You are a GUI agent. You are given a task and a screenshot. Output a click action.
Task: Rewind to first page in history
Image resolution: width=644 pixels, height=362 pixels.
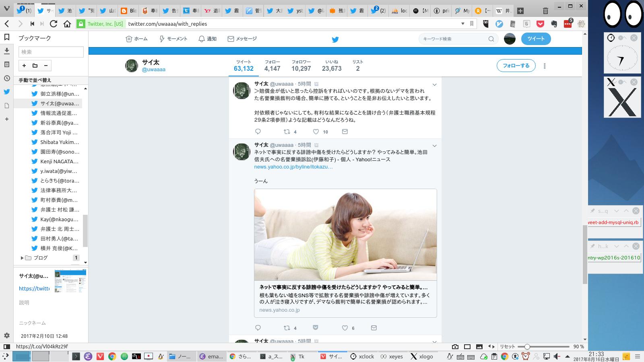(x=32, y=24)
